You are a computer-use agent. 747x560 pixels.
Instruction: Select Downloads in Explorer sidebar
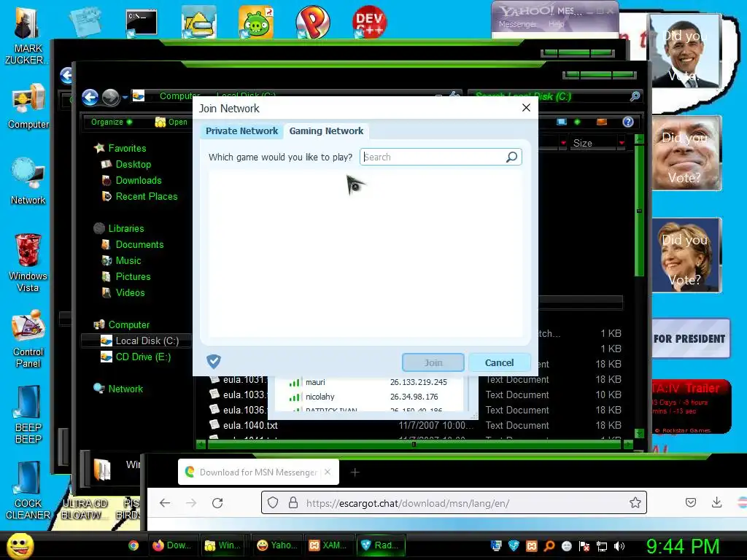(139, 181)
